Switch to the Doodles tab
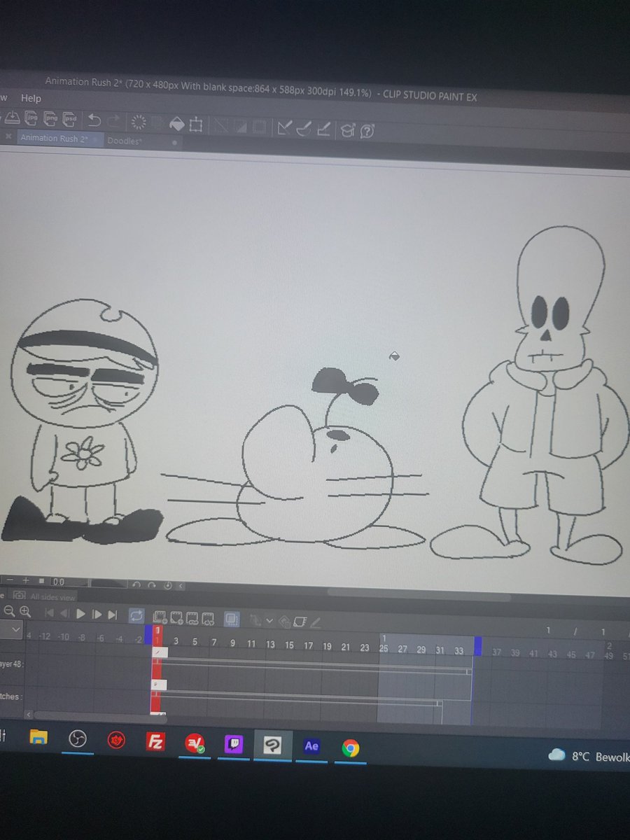Viewport: 630px width, 840px height. (125, 140)
